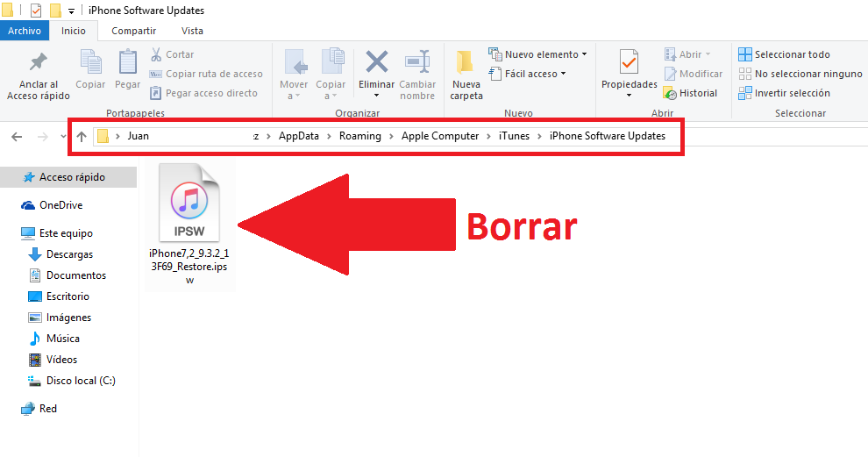Image resolution: width=868 pixels, height=457 pixels.
Task: Go up one folder level
Action: [82, 136]
